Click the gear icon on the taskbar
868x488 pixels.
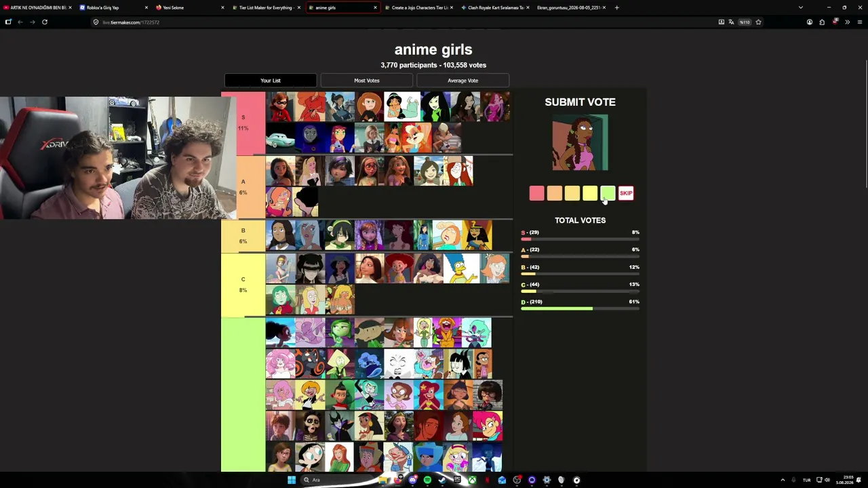pyautogui.click(x=547, y=480)
